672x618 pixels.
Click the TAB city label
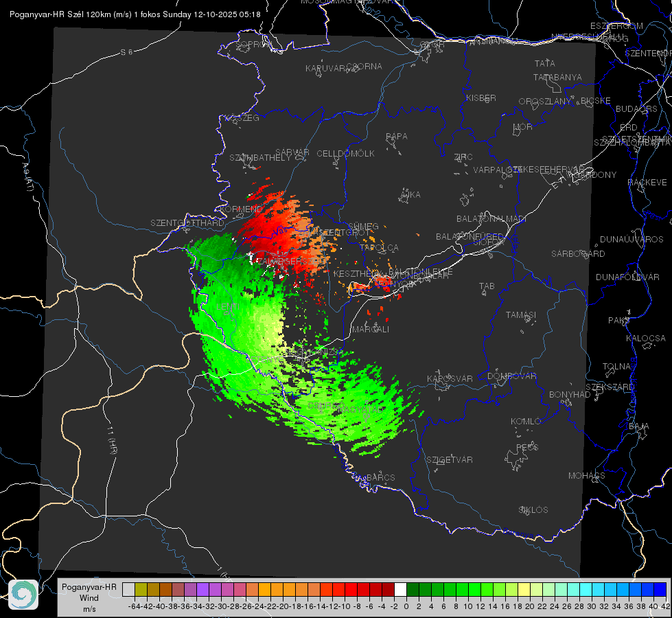[x=487, y=286]
